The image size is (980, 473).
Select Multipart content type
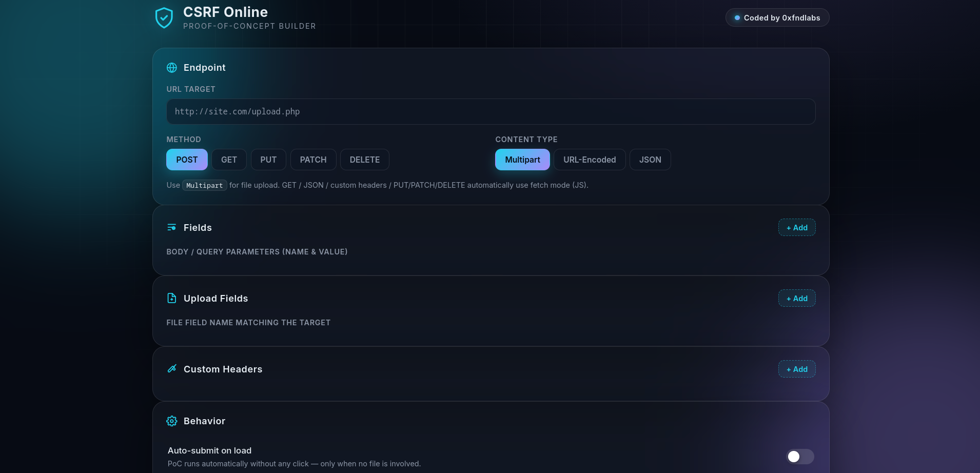coord(522,160)
